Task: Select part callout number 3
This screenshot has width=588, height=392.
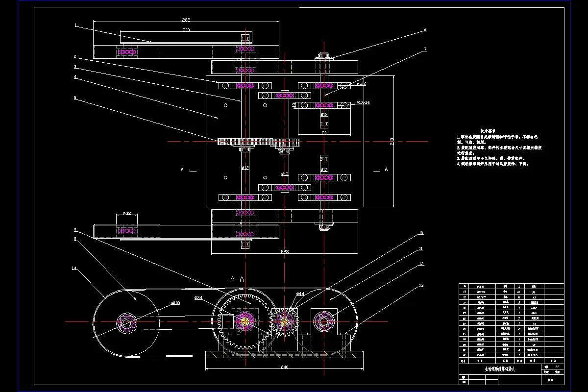Action: click(x=75, y=67)
